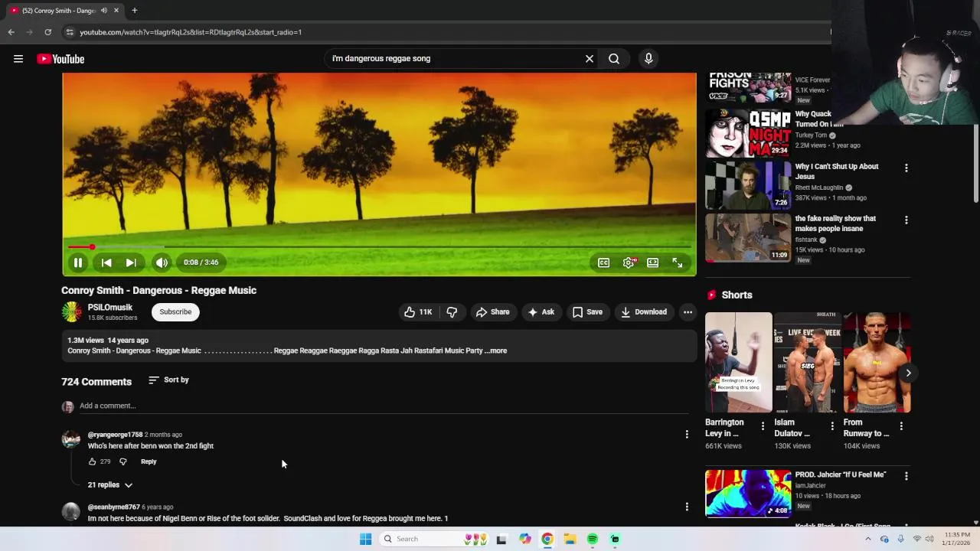The width and height of the screenshot is (980, 551).
Task: Open menu for Why I Can't Shut Up video
Action: [x=906, y=168]
